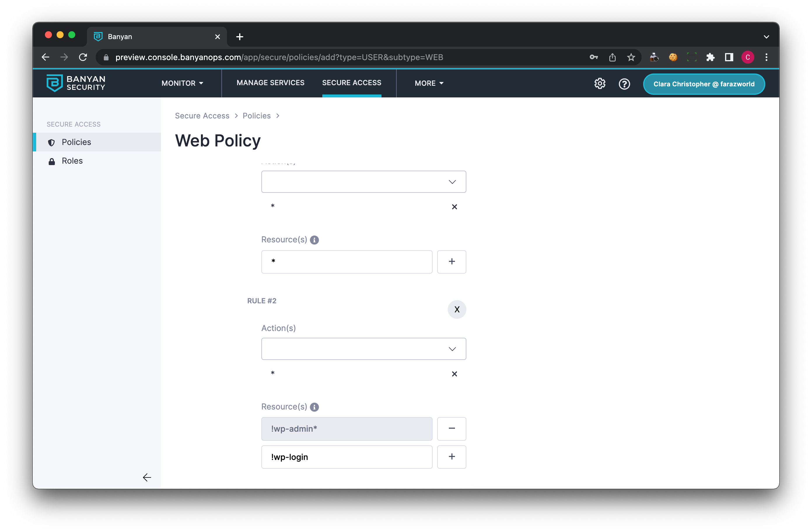Bookmark the page with the star icon

click(x=631, y=57)
